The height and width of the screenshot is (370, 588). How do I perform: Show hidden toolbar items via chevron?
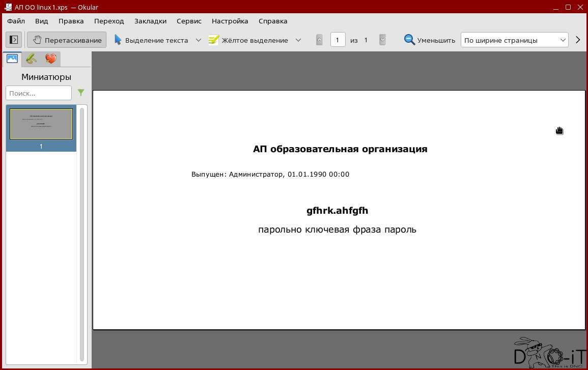578,40
